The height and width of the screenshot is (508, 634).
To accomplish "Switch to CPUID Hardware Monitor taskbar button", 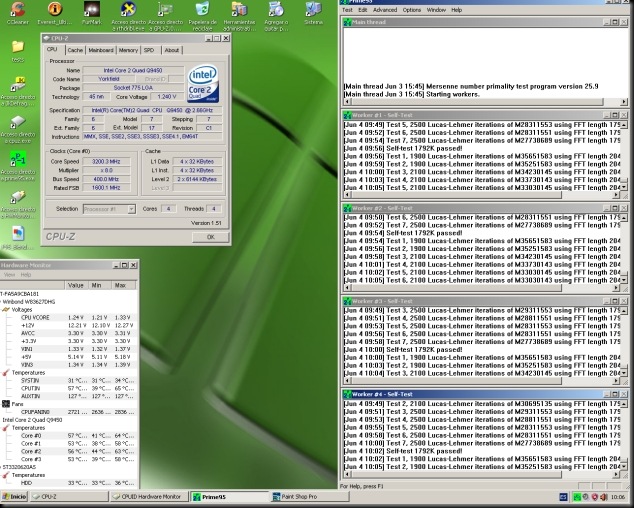I will [x=150, y=497].
